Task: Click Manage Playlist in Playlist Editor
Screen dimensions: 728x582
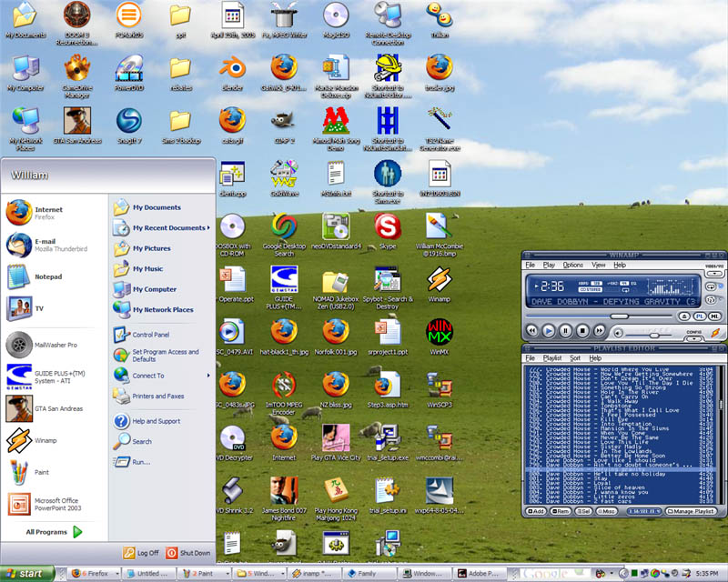Action: 691,511
